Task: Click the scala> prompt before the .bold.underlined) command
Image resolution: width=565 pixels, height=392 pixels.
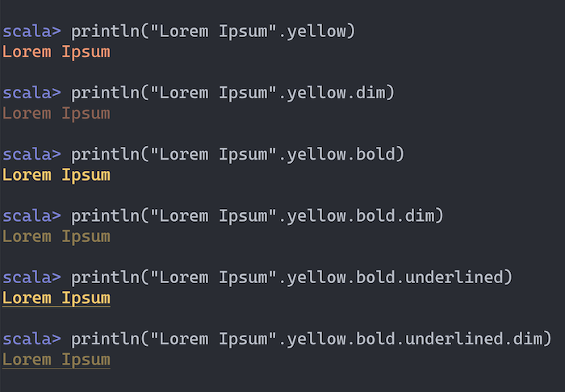Action: [x=31, y=277]
